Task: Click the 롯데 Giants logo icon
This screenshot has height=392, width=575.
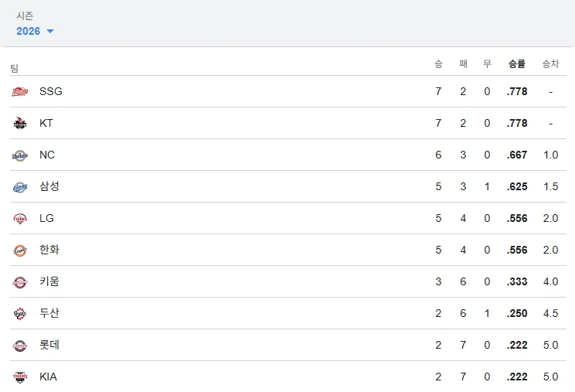Action: (x=20, y=346)
